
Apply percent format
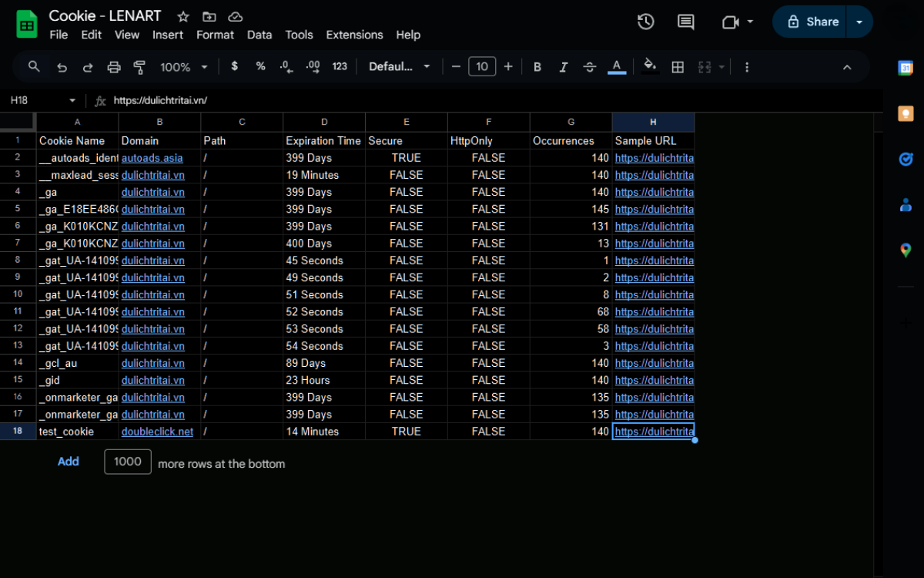[260, 66]
